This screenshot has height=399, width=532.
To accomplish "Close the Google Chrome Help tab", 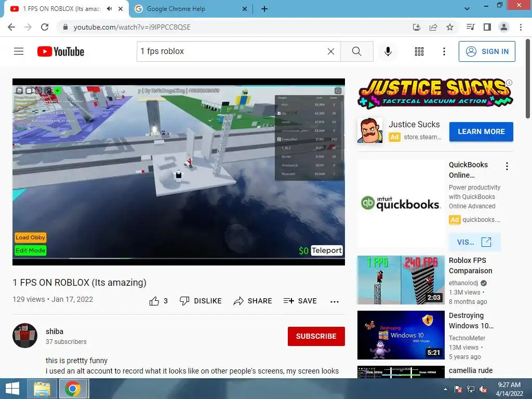I will point(245,9).
